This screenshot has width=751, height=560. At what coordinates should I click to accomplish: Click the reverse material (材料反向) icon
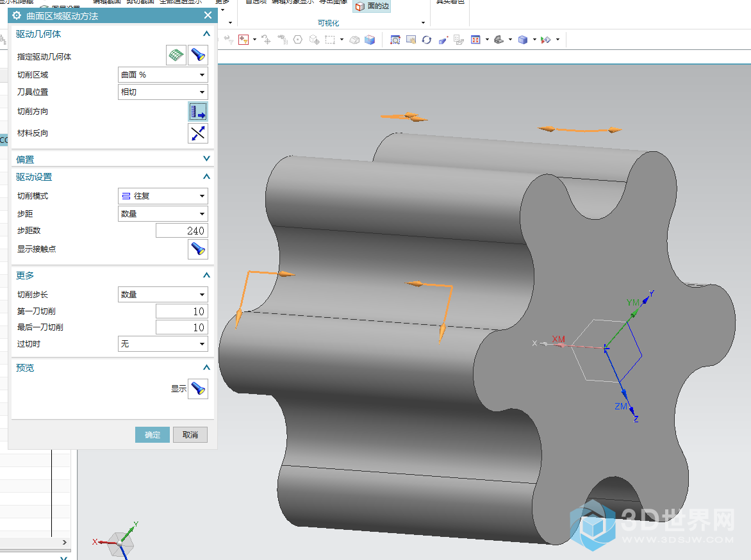pos(198,133)
